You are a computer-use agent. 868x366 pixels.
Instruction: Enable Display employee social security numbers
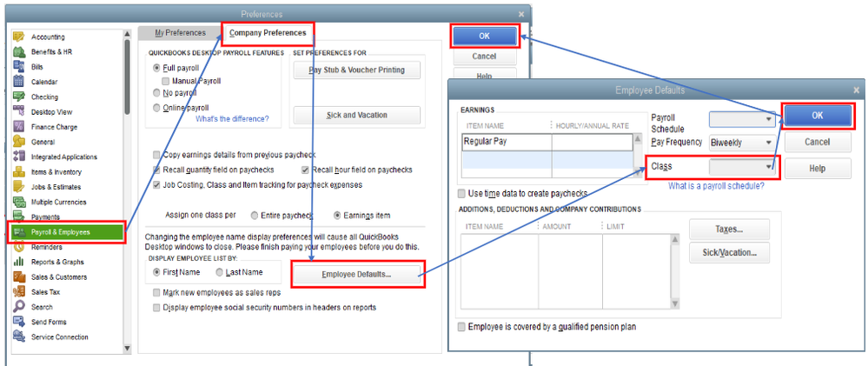click(156, 307)
